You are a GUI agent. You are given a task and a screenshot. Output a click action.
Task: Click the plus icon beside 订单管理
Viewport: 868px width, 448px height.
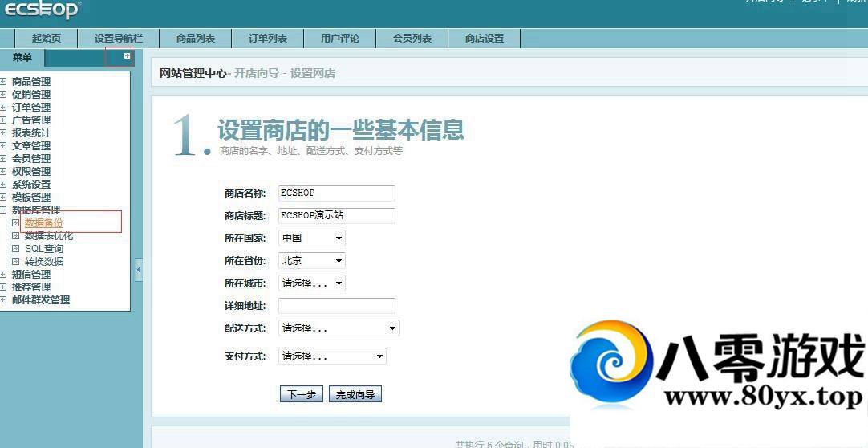[4, 107]
